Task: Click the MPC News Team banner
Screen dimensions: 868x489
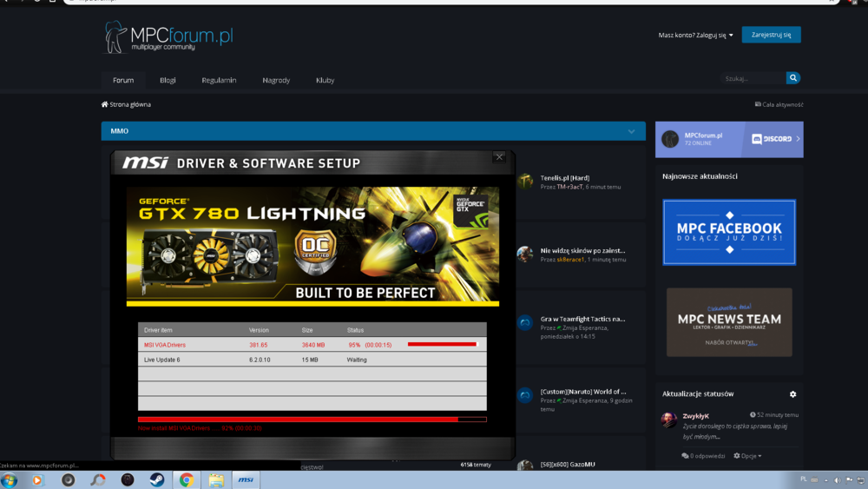Action: tap(729, 322)
